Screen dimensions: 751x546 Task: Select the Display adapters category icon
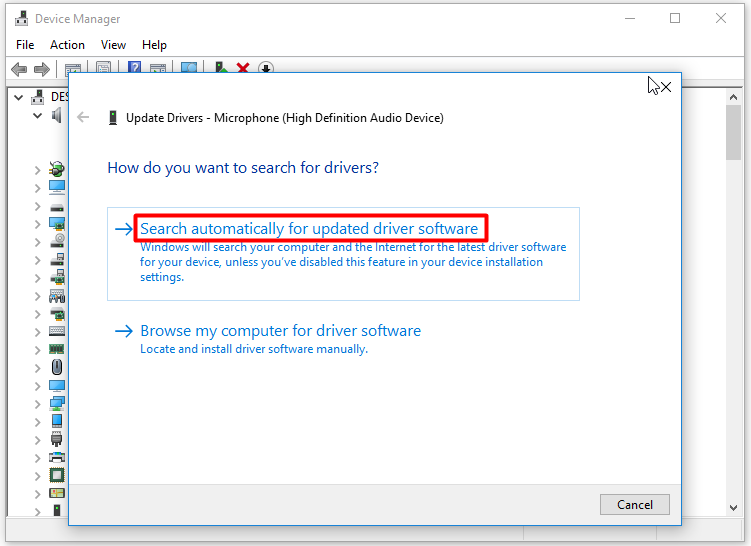57,224
